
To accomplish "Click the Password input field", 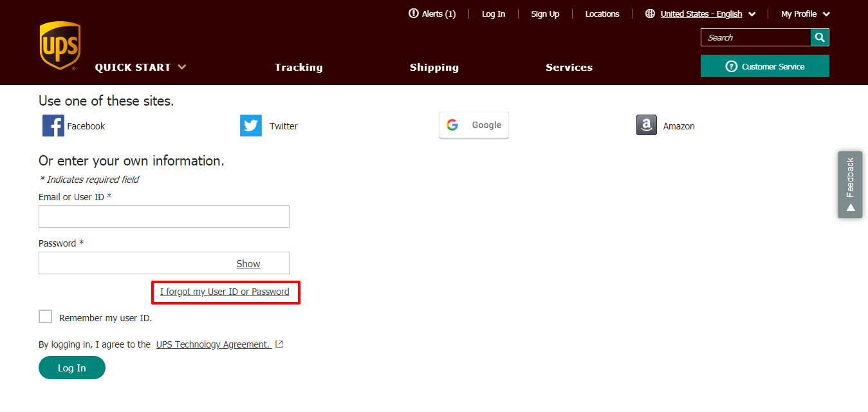I will point(164,263).
